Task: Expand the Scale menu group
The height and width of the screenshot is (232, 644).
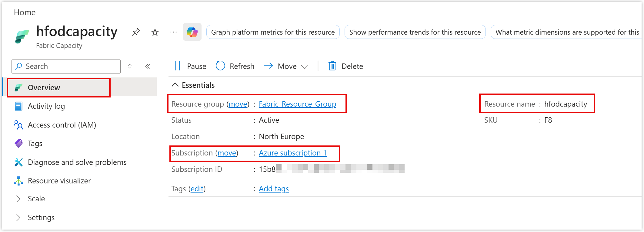Action: coord(18,199)
